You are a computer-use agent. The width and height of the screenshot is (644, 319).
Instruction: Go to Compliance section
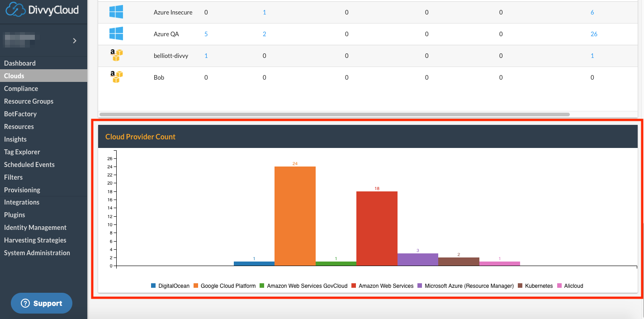pos(21,89)
